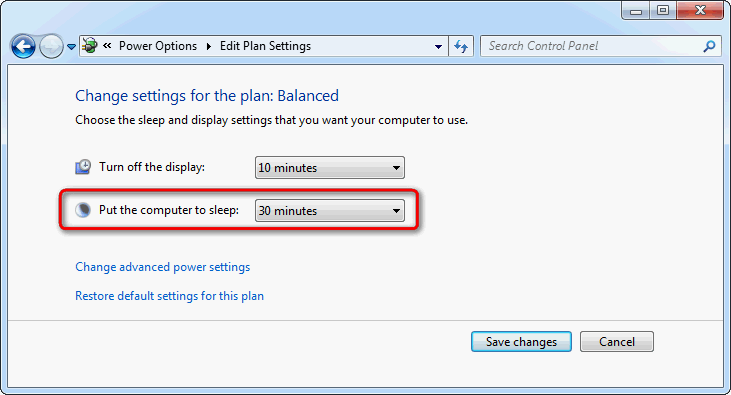Maximize the window using title bar button
This screenshot has height=395, width=731.
coord(663,10)
